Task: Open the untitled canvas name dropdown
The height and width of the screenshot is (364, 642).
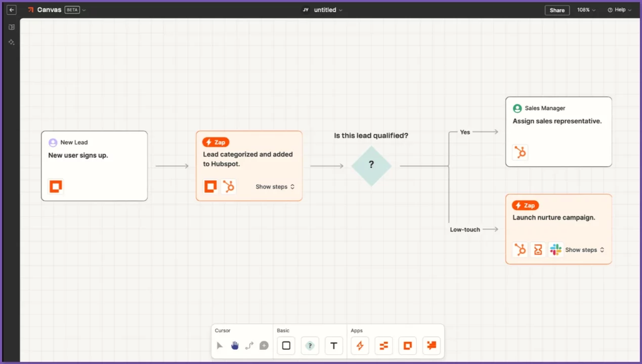Action: click(328, 10)
